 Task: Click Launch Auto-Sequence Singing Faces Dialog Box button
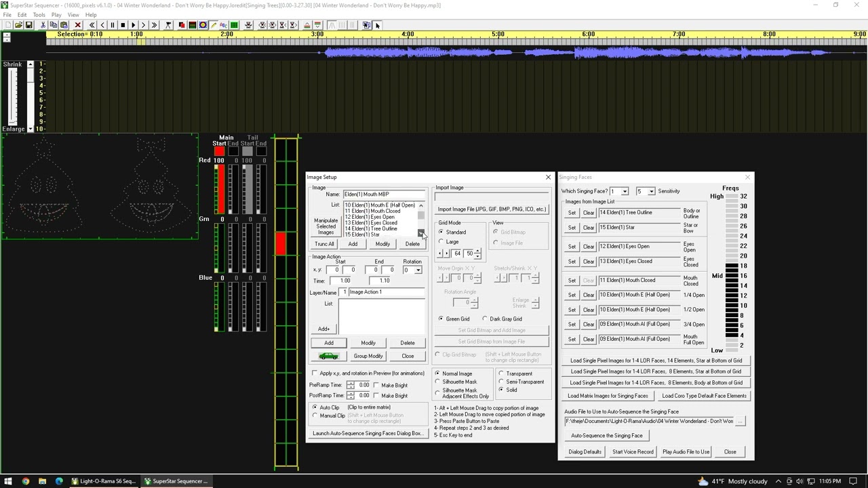tap(367, 433)
